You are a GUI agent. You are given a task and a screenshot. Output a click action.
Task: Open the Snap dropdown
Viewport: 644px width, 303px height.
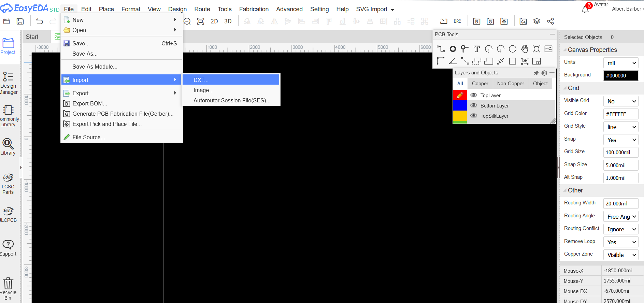point(621,140)
